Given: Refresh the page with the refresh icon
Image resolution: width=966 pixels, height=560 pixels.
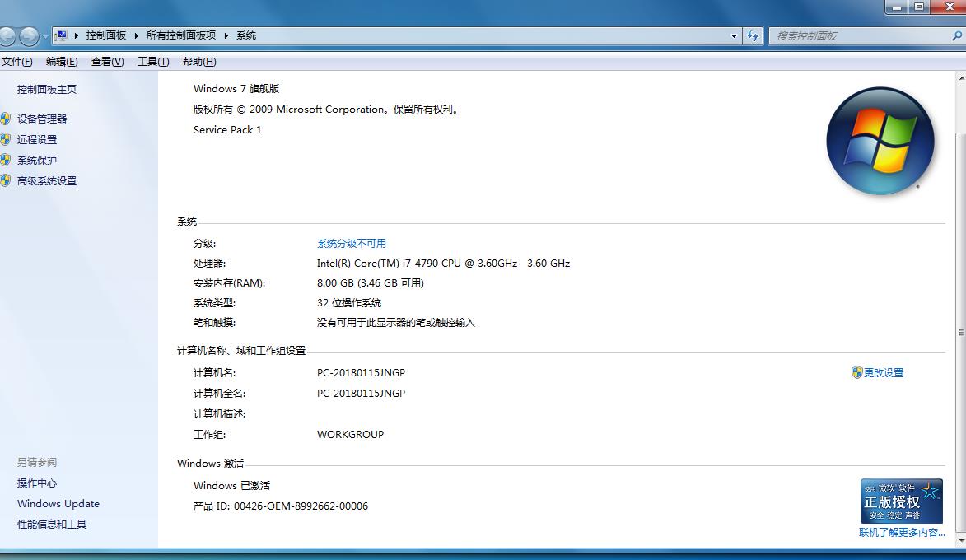Looking at the screenshot, I should [753, 35].
